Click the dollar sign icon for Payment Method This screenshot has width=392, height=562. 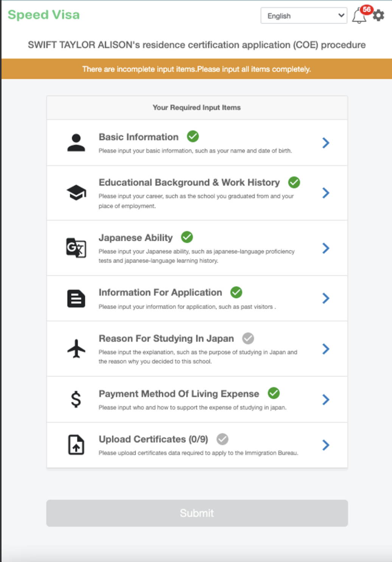click(76, 399)
